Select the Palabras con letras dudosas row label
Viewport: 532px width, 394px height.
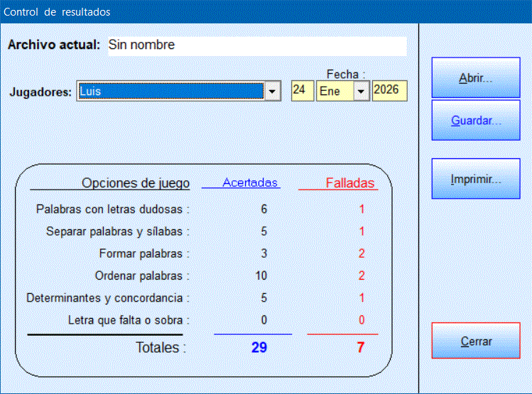(113, 209)
